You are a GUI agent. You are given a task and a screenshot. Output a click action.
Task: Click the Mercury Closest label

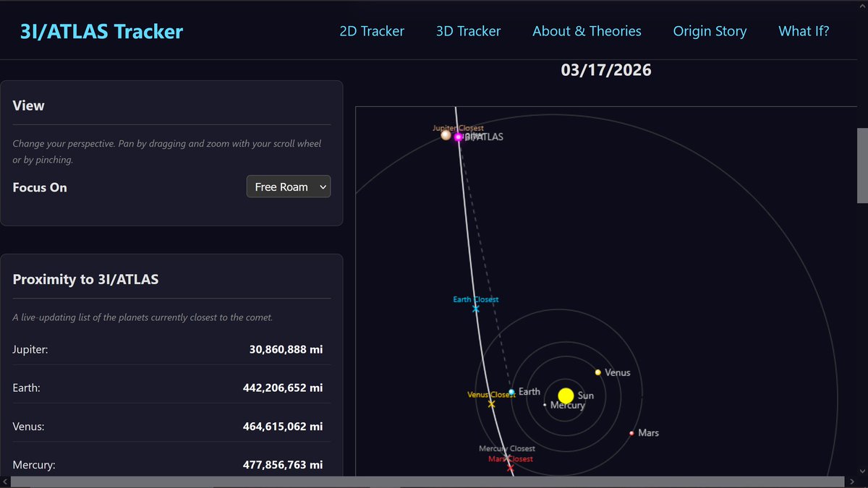pos(507,449)
